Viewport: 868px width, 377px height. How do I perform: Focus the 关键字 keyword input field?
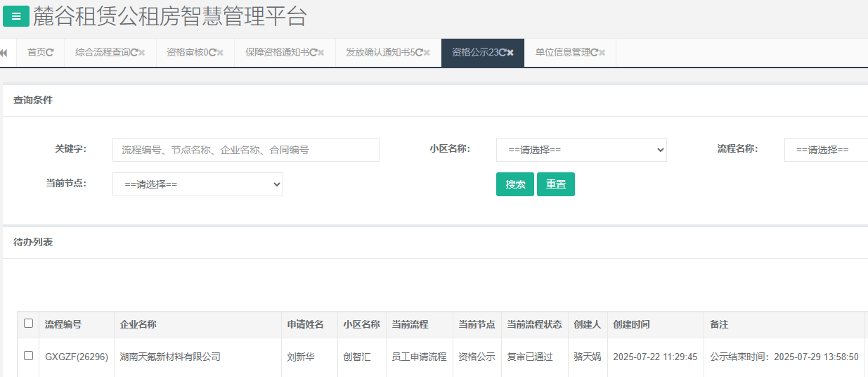pos(245,150)
